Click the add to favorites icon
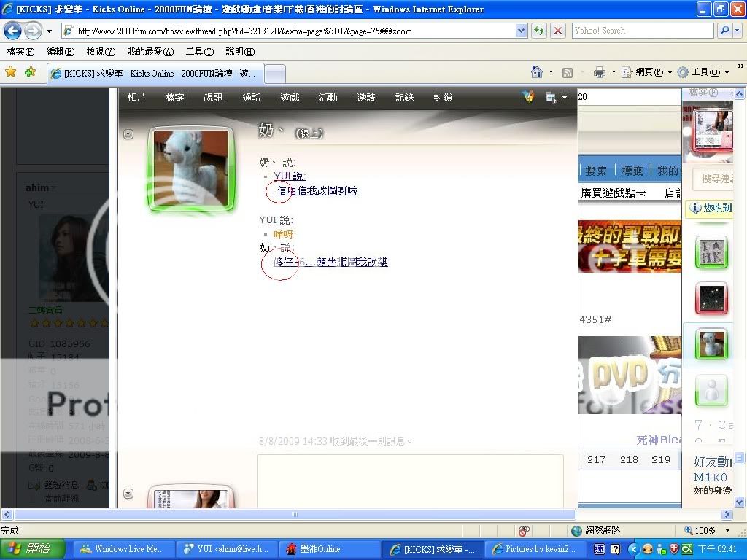Image resolution: width=747 pixels, height=560 pixels. pos(30,72)
